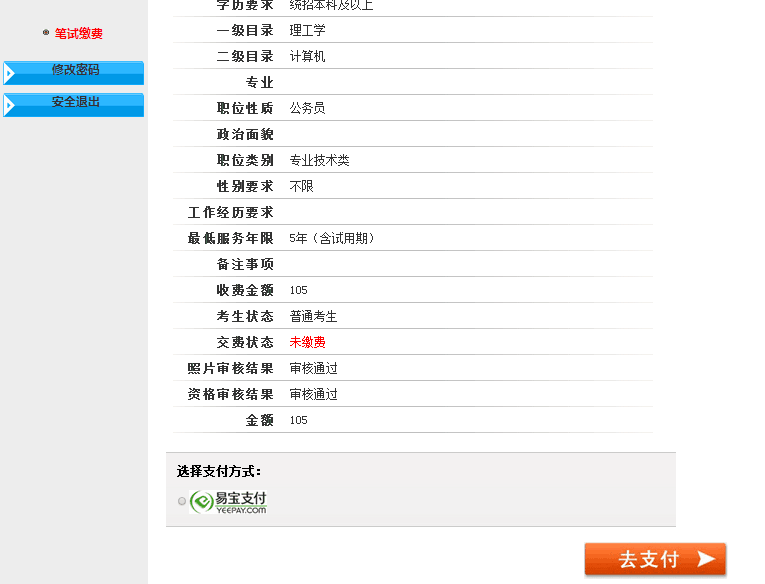Click the red 未缴费 status text
The width and height of the screenshot is (765, 584).
coord(307,342)
